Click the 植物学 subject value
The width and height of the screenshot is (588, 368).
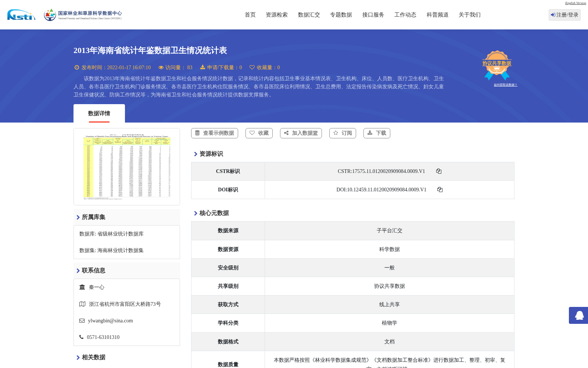pos(390,323)
